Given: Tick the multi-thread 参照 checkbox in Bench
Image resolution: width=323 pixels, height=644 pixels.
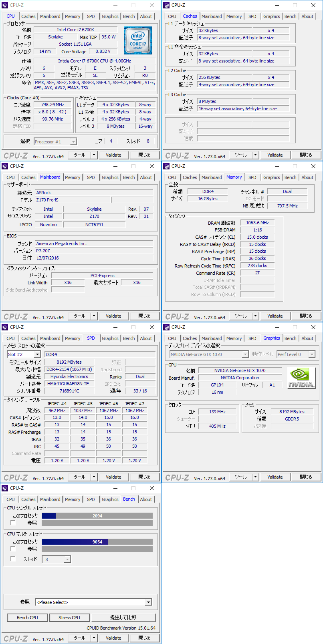Looking at the screenshot, I should coord(13,549).
